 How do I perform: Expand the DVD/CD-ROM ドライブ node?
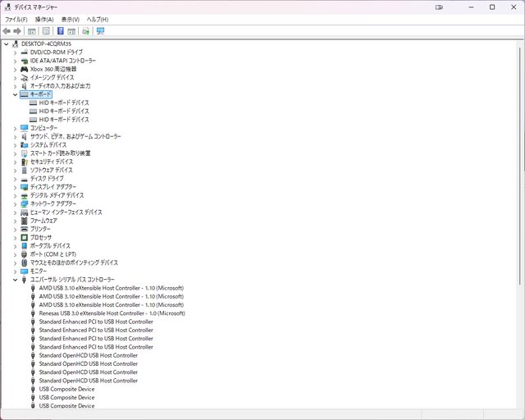coord(15,52)
